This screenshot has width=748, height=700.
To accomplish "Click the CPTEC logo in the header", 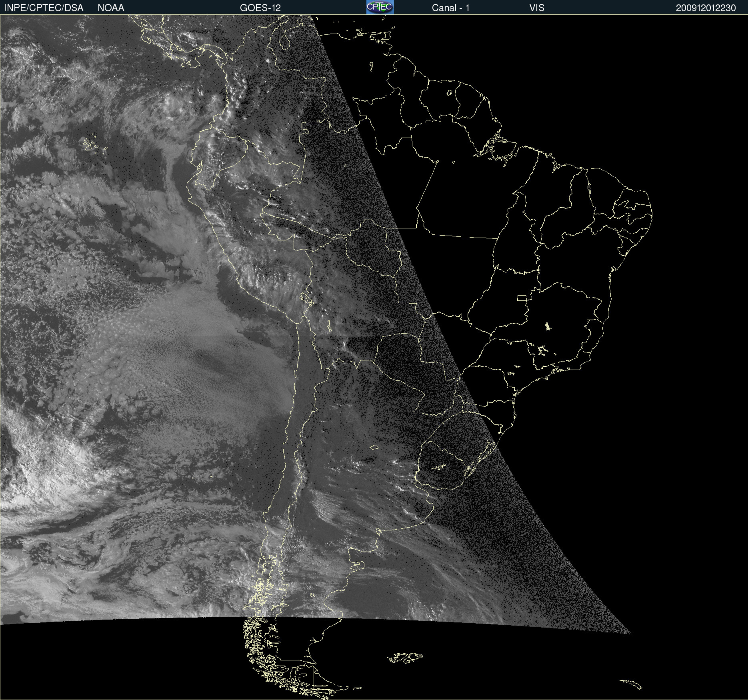I will coord(380,7).
